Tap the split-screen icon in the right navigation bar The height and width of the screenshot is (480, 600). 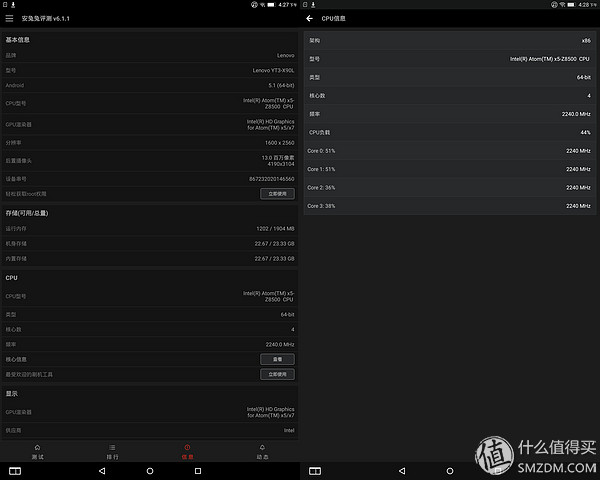pyautogui.click(x=315, y=471)
